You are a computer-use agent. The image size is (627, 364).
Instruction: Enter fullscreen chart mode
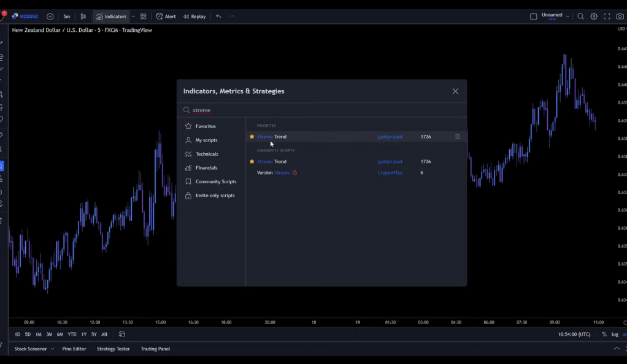[x=607, y=17]
